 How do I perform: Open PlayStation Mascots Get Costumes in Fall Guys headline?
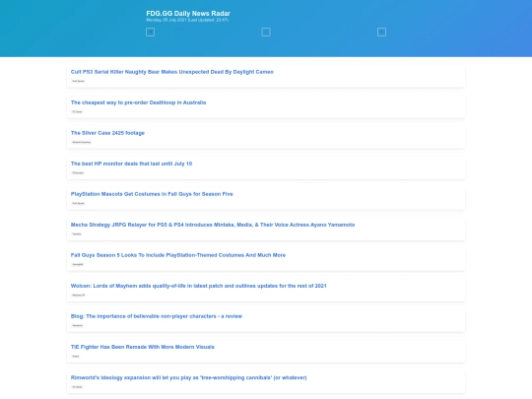152,194
